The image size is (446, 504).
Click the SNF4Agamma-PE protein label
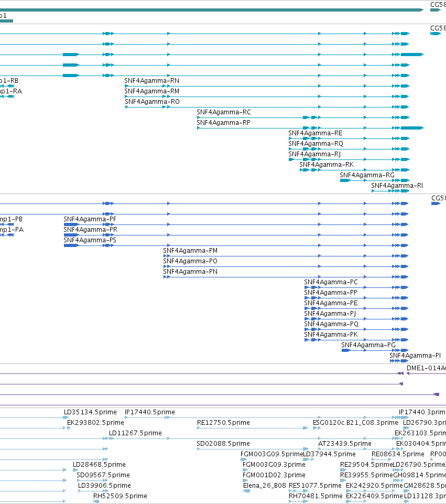pos(331,303)
